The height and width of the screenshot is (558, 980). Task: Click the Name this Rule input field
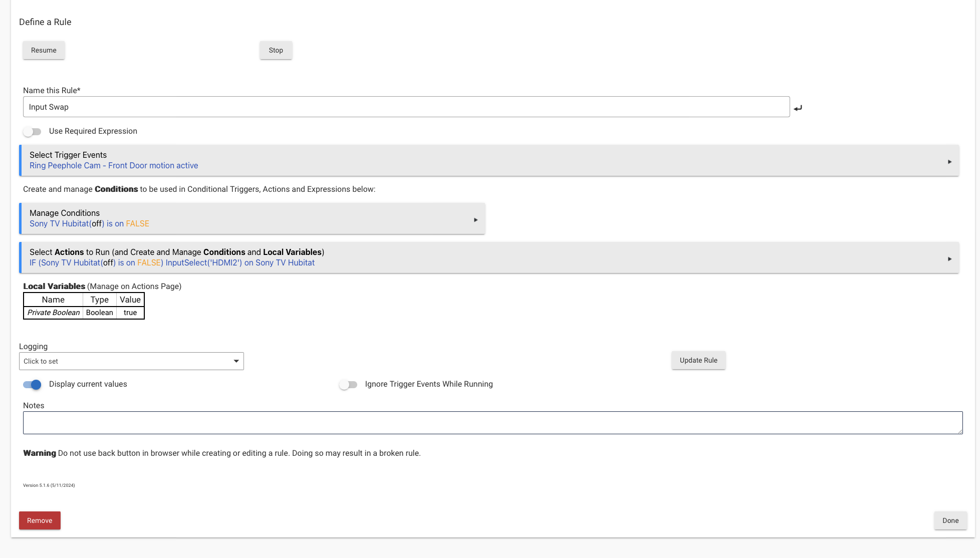pyautogui.click(x=406, y=107)
